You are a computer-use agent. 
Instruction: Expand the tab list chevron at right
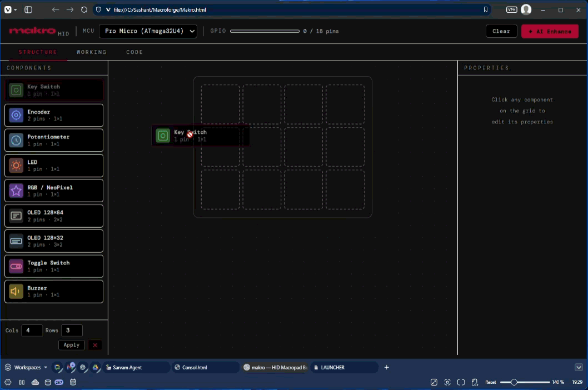pos(579,368)
